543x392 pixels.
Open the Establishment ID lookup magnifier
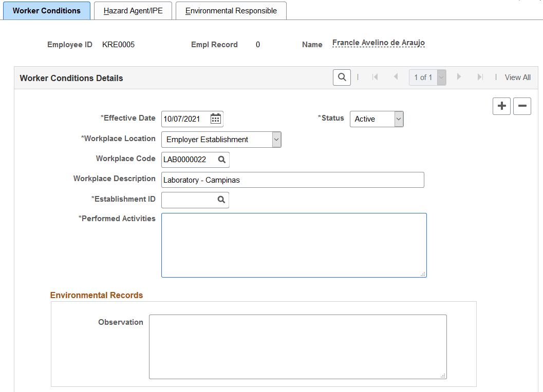click(221, 200)
